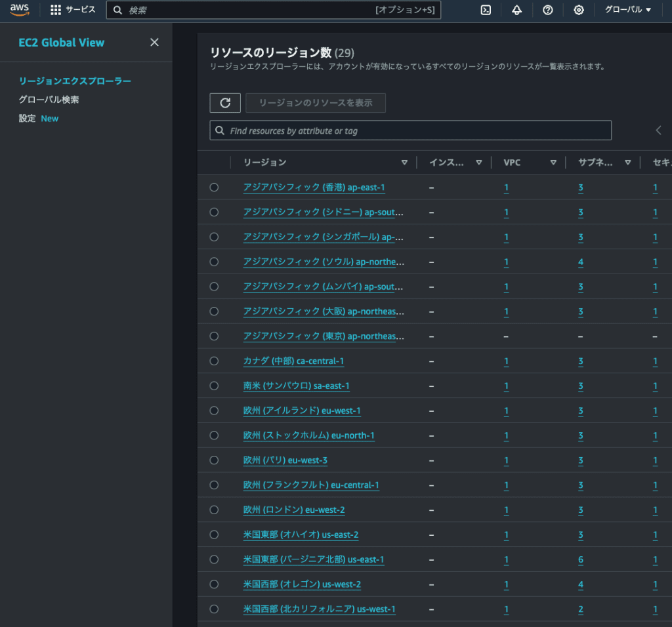Image resolution: width=672 pixels, height=627 pixels.
Task: Select the ソウル region radio button
Action: (x=214, y=262)
